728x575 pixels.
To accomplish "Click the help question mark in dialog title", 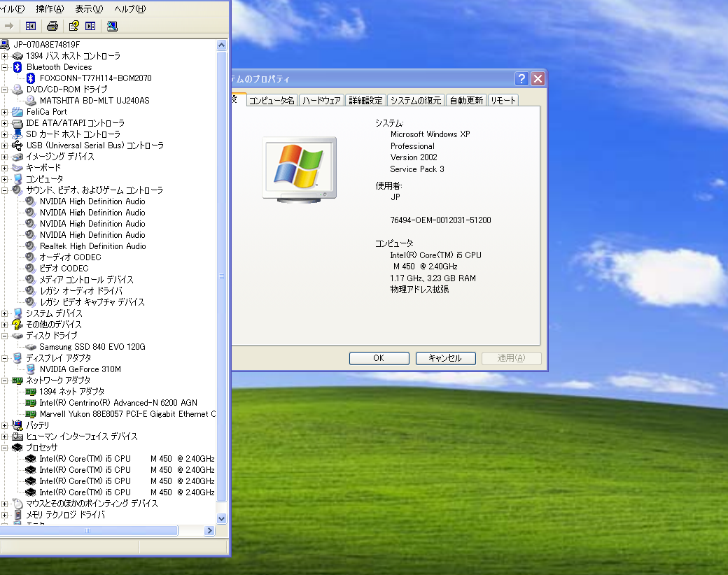I will click(x=522, y=78).
